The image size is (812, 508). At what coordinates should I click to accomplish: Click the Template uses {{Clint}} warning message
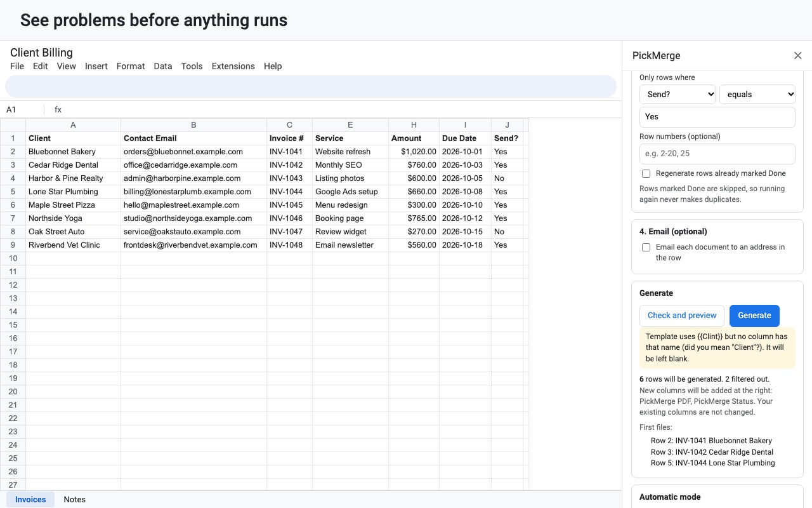tap(717, 348)
